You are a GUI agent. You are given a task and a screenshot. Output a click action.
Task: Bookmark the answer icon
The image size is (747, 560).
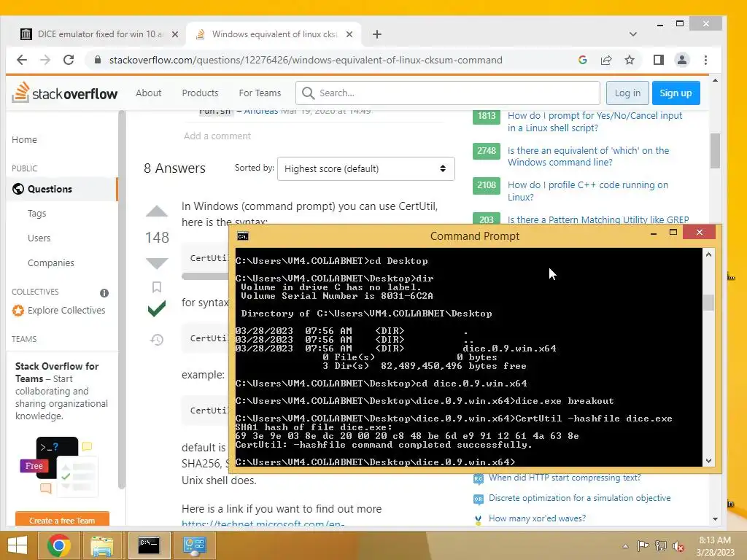pyautogui.click(x=157, y=287)
